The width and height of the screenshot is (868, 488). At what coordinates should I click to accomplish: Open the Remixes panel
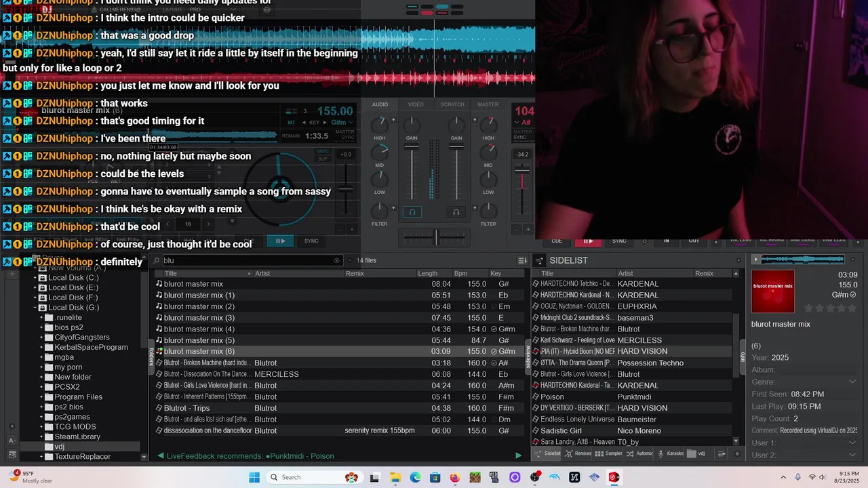coord(578,453)
